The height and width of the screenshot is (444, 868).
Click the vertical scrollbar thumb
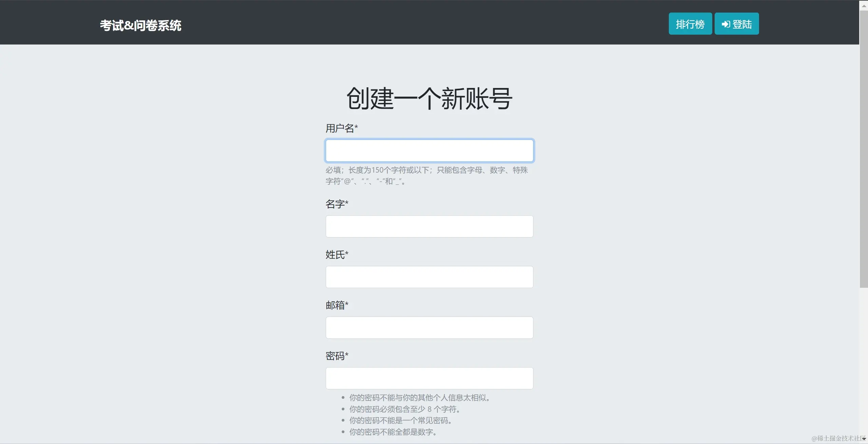pyautogui.click(x=864, y=149)
